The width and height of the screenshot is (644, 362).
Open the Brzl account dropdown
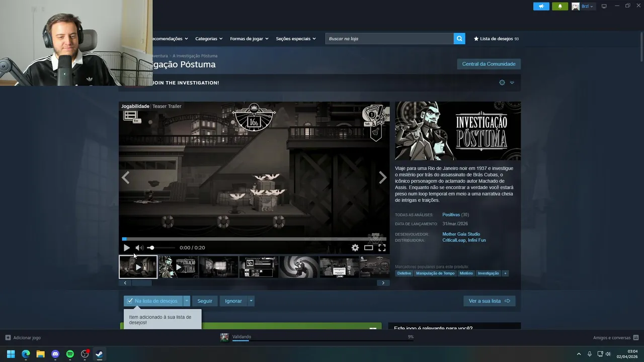583,6
